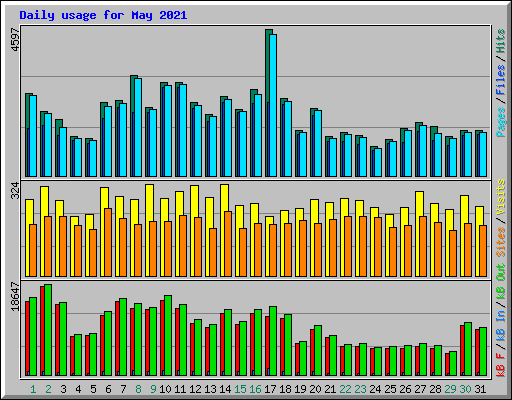Click day 3 on the x-axis
Screen dimensions: 512x400
click(63, 389)
